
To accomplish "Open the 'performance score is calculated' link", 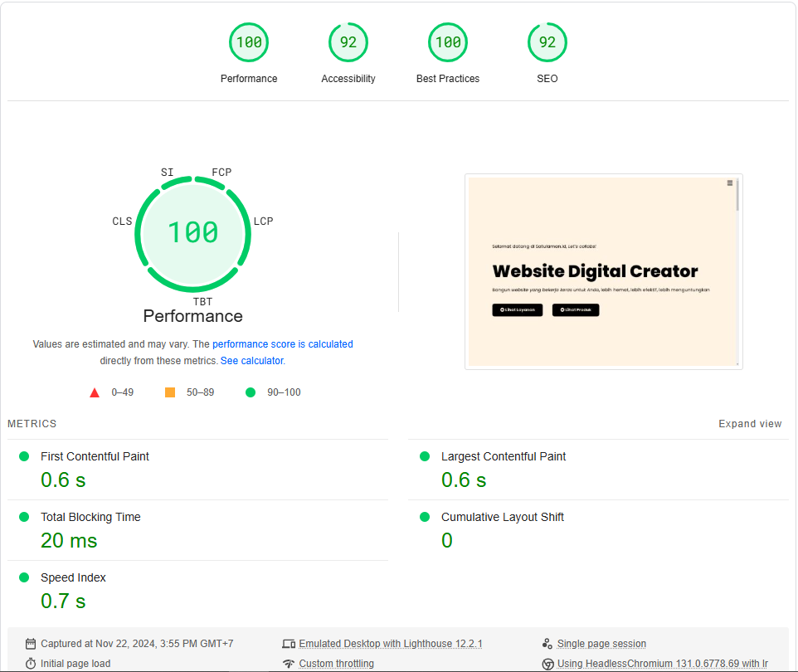I will pyautogui.click(x=282, y=344).
